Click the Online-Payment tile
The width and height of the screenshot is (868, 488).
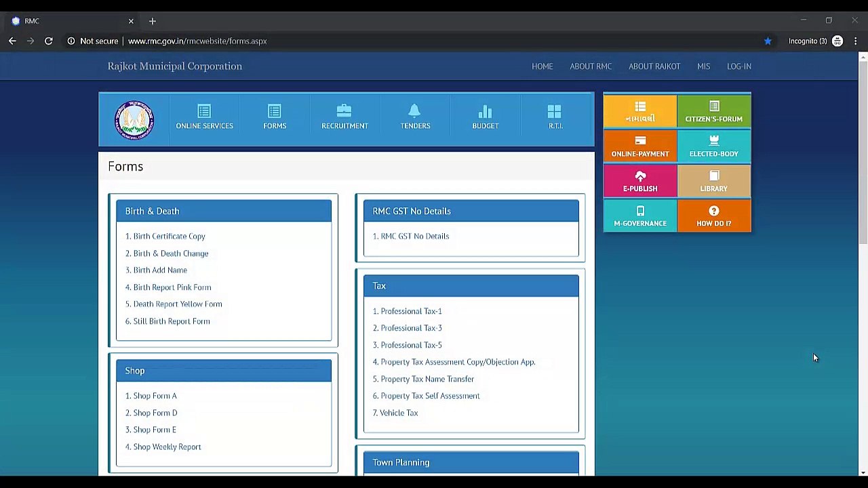click(x=640, y=146)
